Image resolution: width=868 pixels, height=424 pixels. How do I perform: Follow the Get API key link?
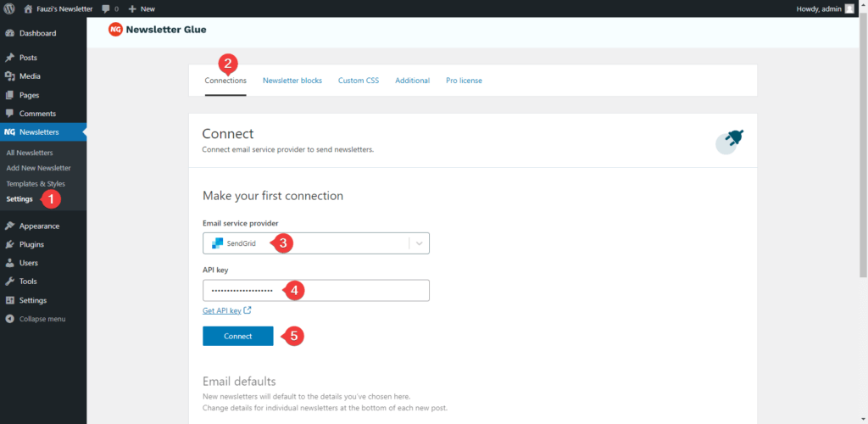pos(222,311)
